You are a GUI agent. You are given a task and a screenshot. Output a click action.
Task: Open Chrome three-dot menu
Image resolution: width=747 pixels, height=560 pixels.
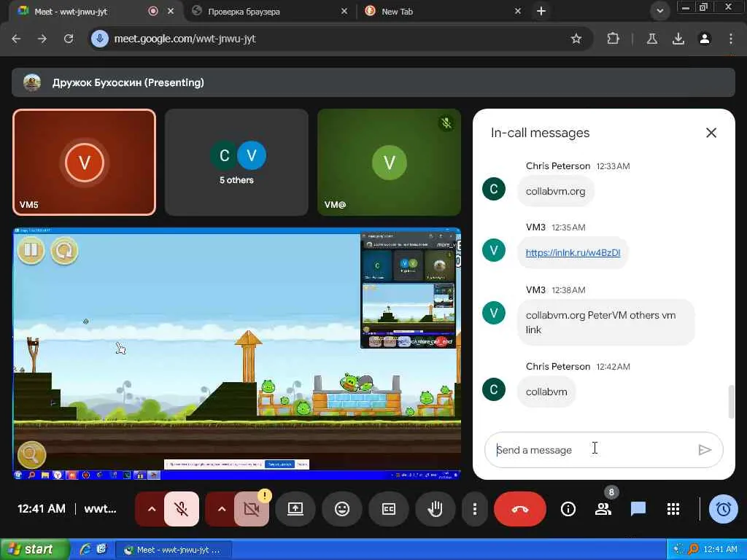pos(731,39)
